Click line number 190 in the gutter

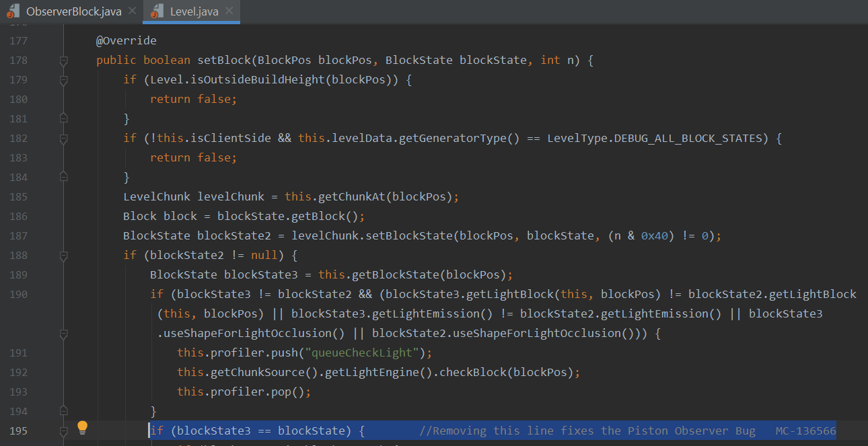pos(18,294)
